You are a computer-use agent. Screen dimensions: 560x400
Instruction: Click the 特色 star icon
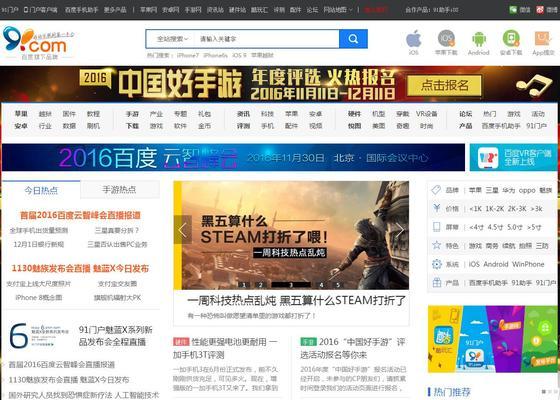tap(436, 245)
